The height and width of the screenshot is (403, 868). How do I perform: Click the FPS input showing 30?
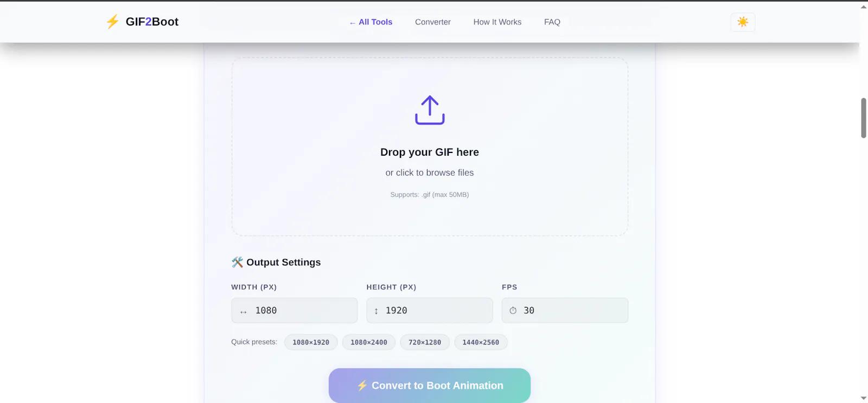(x=565, y=310)
